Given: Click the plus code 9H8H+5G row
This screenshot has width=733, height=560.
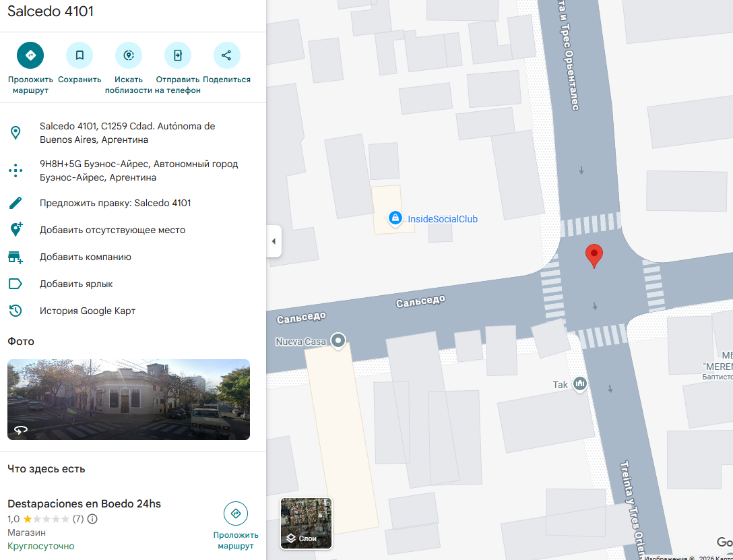Looking at the screenshot, I should coord(133,170).
